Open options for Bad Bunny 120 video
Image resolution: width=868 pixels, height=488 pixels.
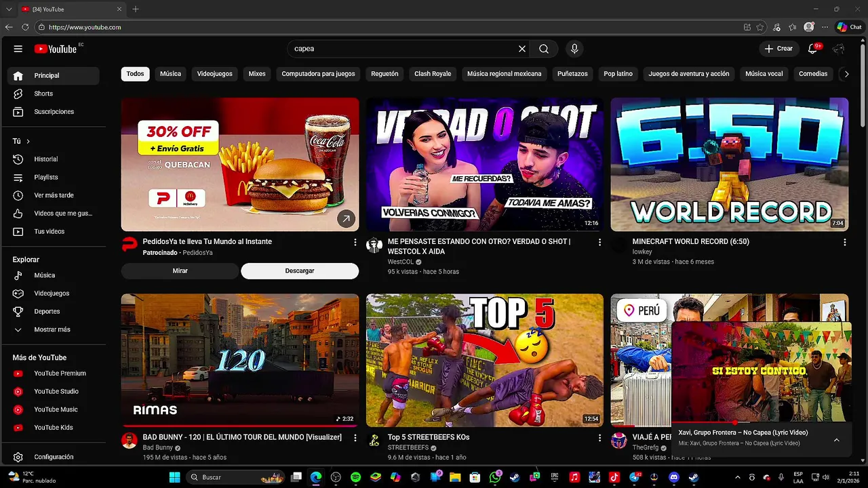(355, 438)
